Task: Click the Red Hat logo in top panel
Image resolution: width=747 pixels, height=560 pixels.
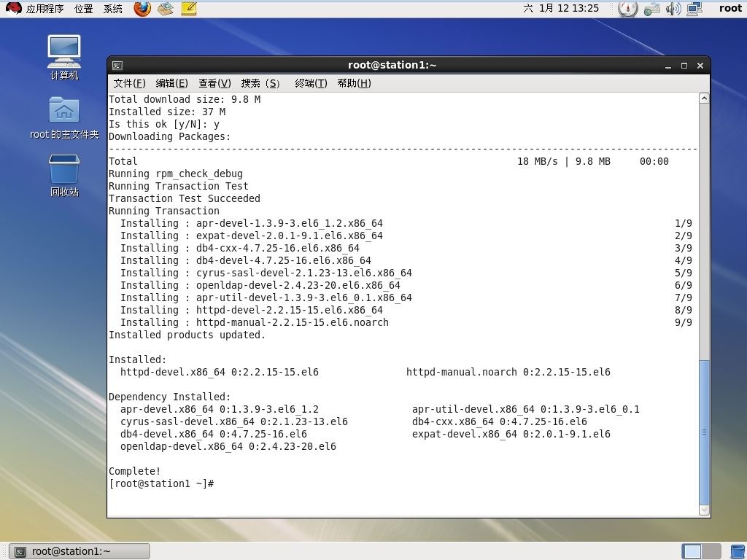Action: (13, 8)
